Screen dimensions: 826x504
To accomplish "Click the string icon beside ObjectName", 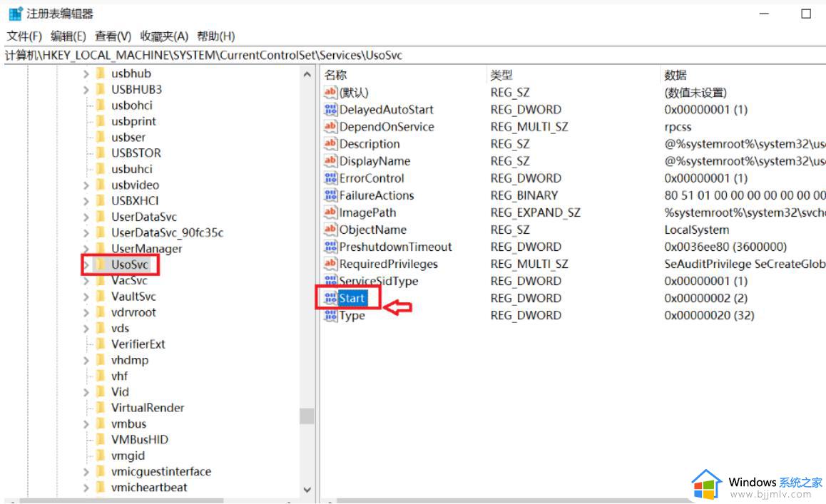I will pyautogui.click(x=330, y=229).
